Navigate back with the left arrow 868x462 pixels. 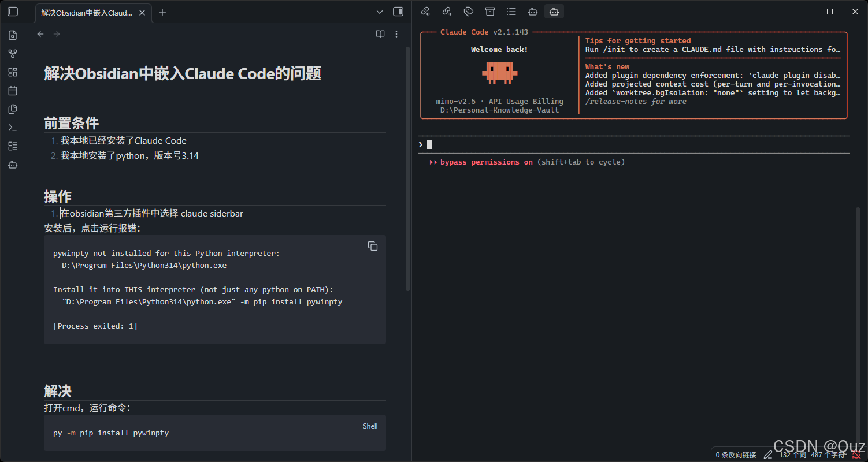[x=40, y=34]
